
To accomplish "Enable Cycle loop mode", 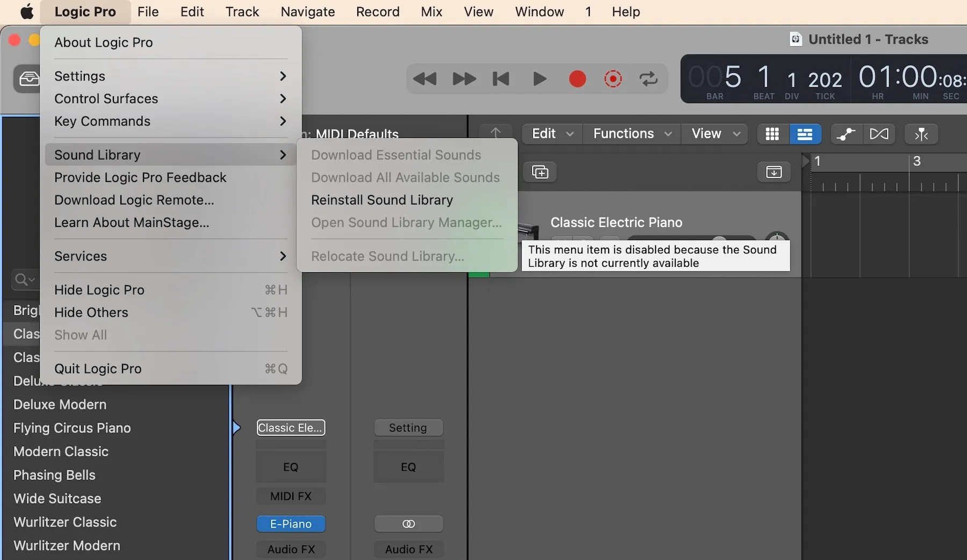I will coord(648,79).
